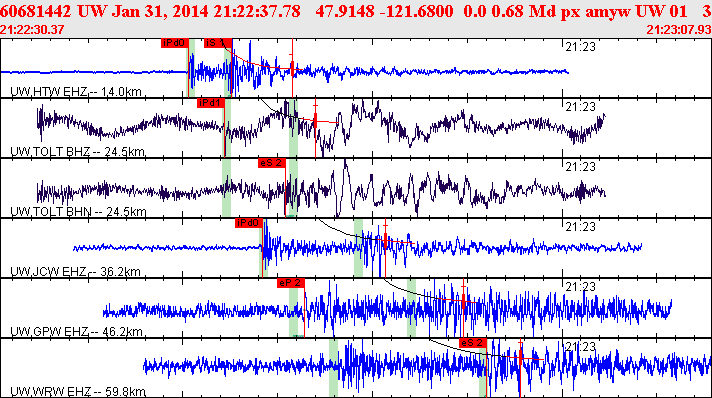Select the UW.JCW EHZ 36.2km label

coord(75,272)
